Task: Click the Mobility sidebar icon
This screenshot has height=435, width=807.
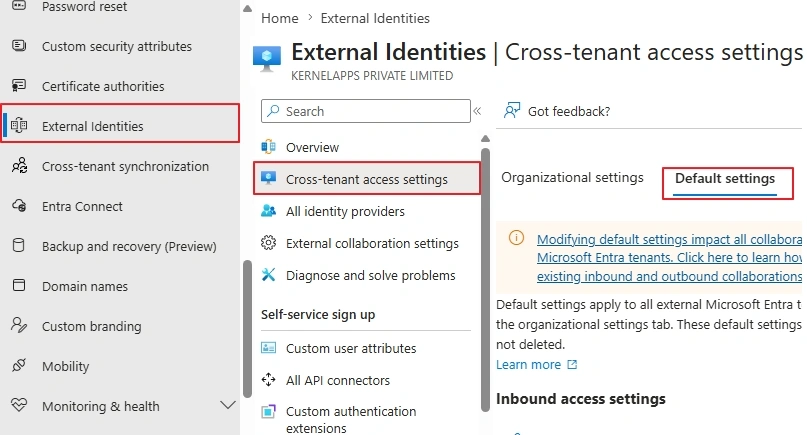Action: 19,366
